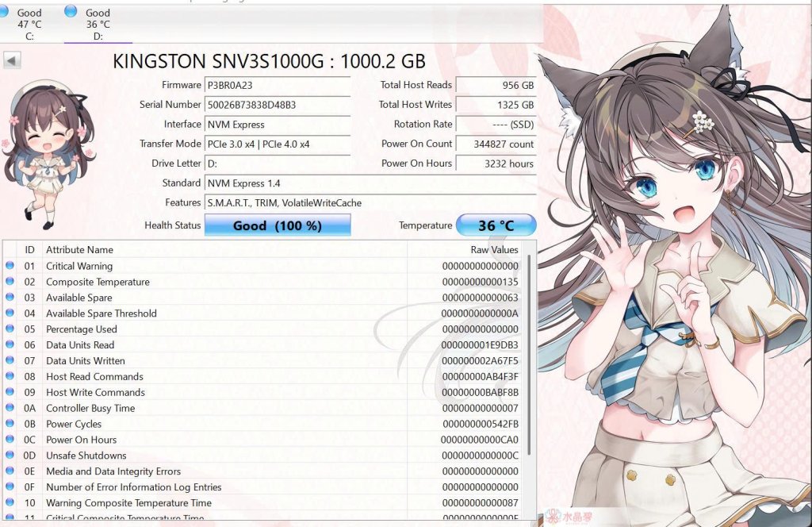
Task: Click raw value 00000000000135
Action: point(480,282)
